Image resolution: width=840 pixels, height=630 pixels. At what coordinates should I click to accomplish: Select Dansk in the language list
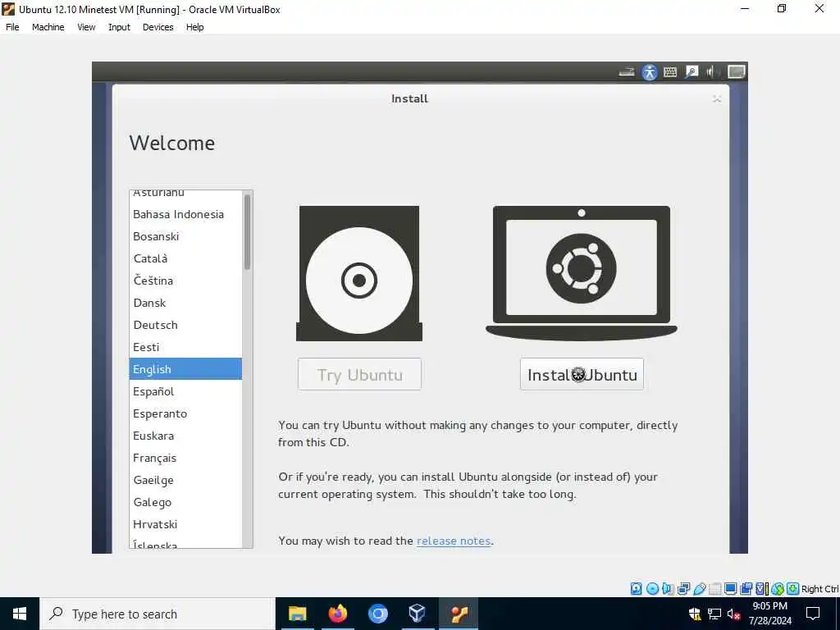[185, 303]
